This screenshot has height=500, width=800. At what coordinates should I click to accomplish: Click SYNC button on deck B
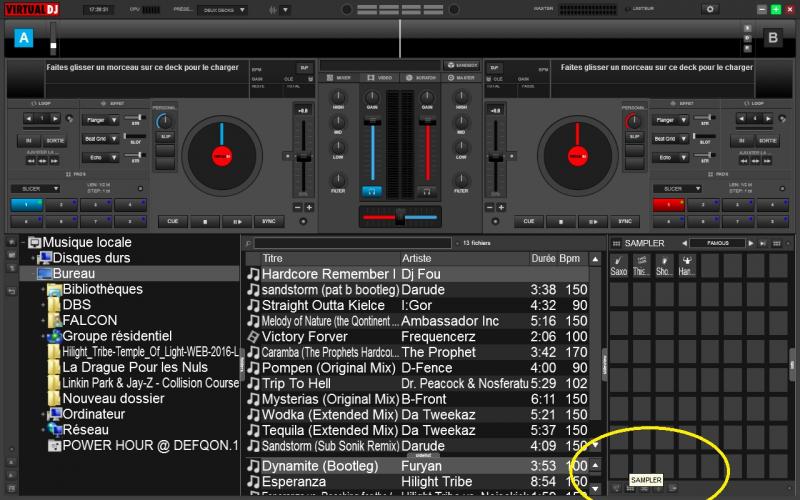point(625,221)
